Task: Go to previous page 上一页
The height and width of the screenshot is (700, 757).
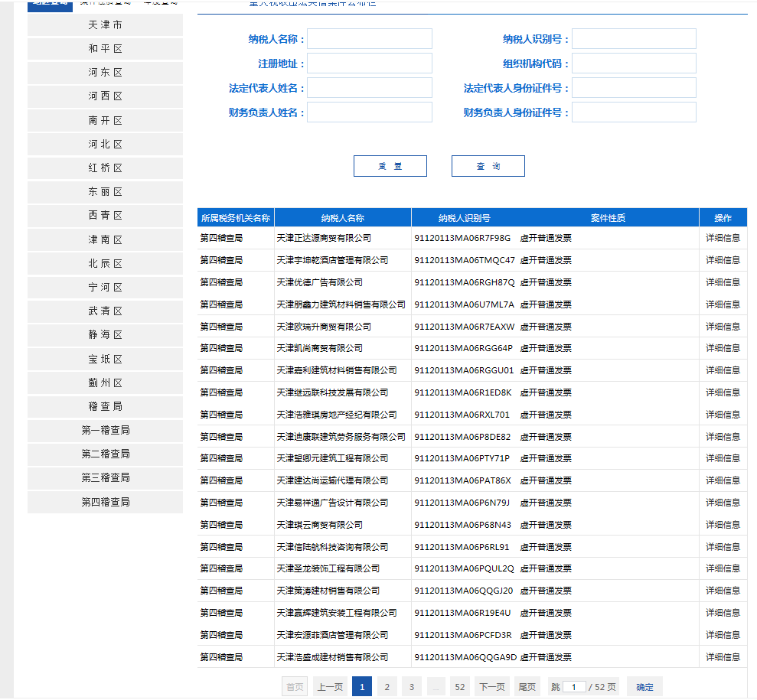Action: [x=330, y=686]
